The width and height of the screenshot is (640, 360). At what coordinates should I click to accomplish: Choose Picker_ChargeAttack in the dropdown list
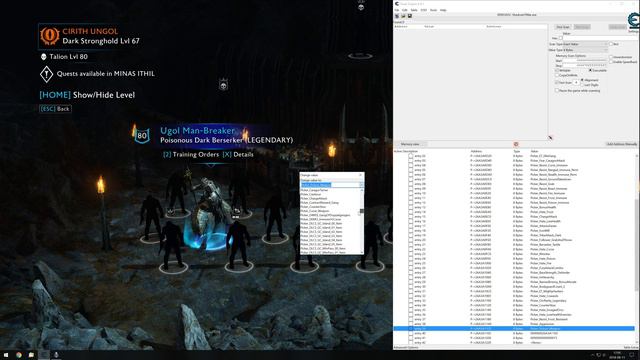314,199
